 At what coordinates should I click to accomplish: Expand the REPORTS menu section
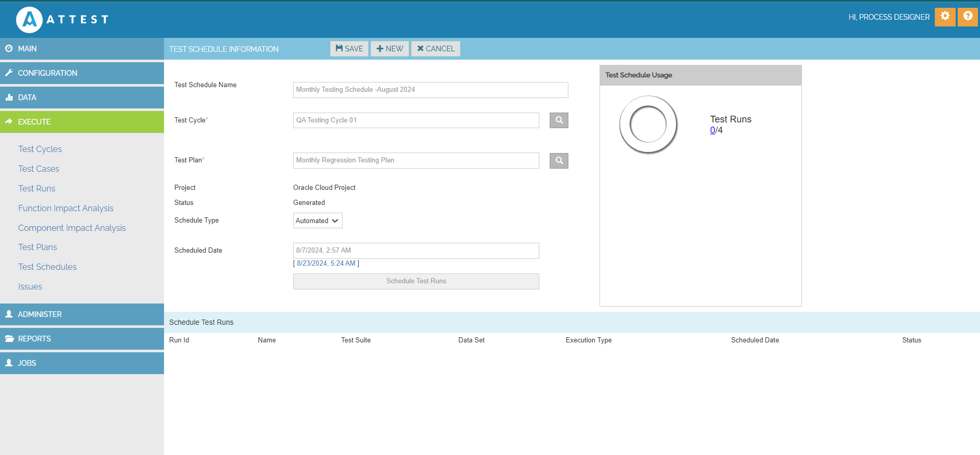[x=82, y=339]
